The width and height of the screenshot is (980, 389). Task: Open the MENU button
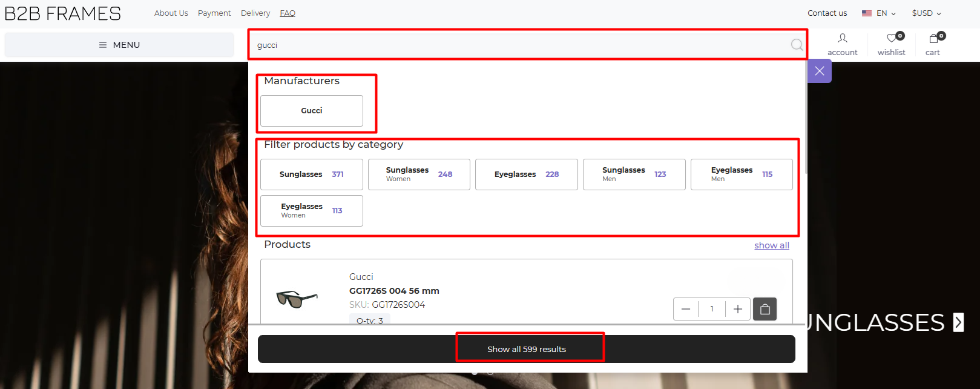click(x=119, y=45)
